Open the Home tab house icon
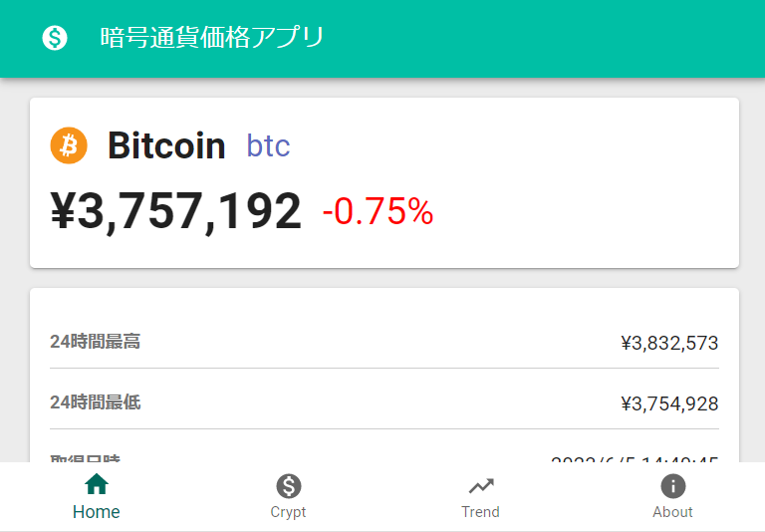Viewport: 765px width, 532px height. tap(97, 484)
